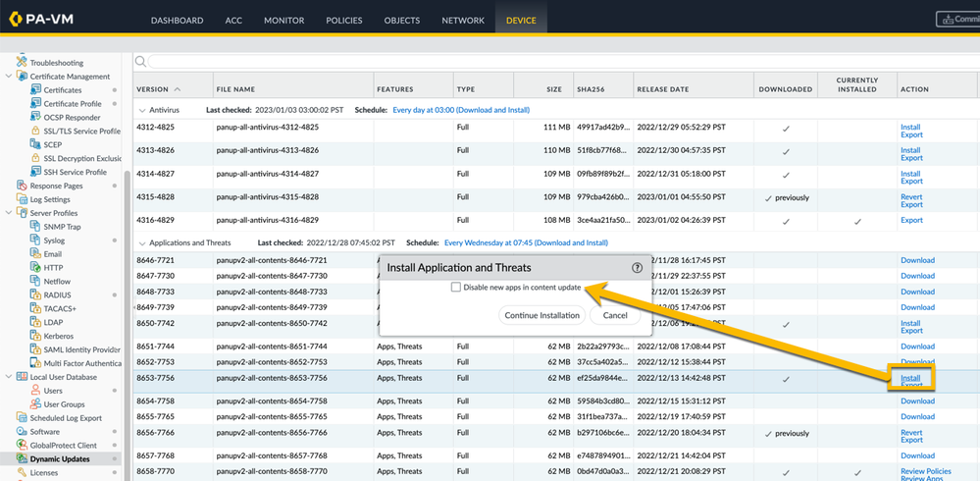This screenshot has width=980, height=481.
Task: Collapse the Server Profiles tree node
Action: [x=9, y=213]
